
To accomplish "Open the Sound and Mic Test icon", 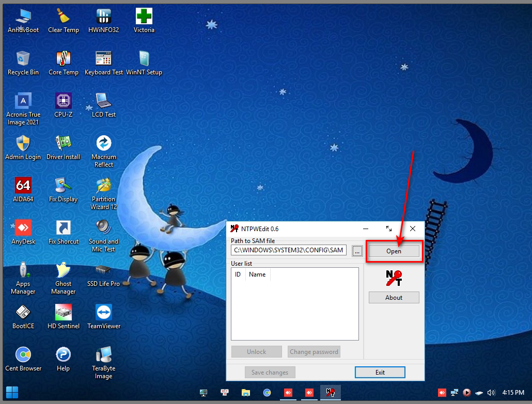I will (x=103, y=236).
